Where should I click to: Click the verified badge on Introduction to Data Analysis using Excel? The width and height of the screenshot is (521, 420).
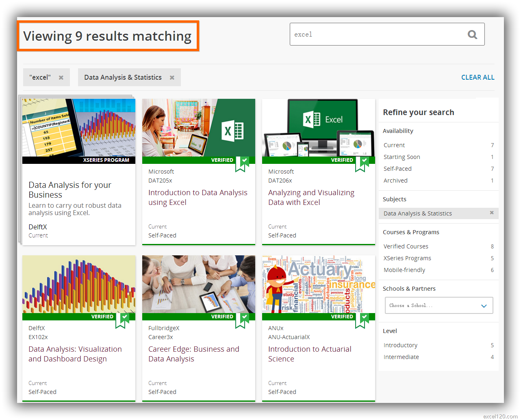click(x=242, y=164)
